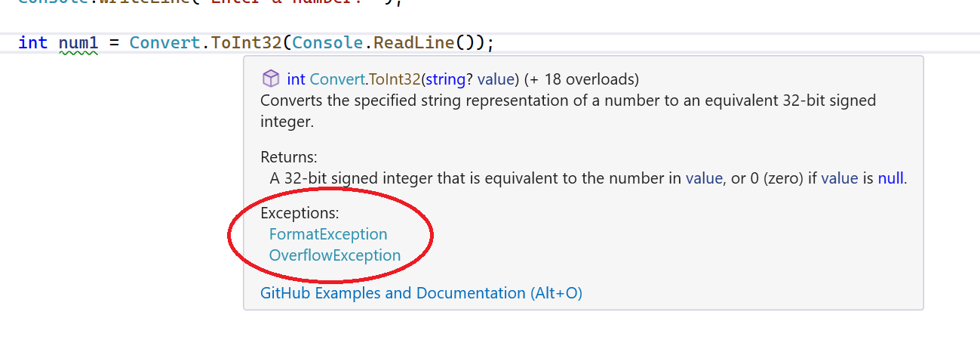The width and height of the screenshot is (980, 343).
Task: Click ReadLine in the code editor
Action: (414, 42)
